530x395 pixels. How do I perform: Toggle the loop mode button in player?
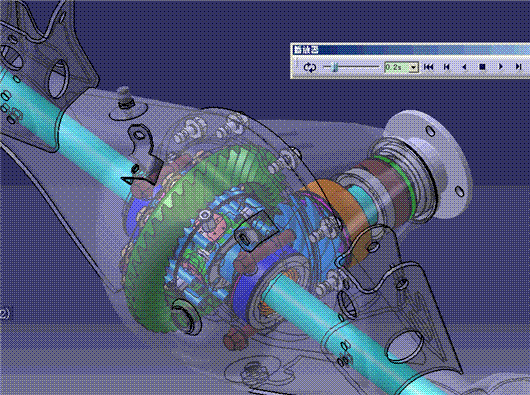(x=310, y=67)
